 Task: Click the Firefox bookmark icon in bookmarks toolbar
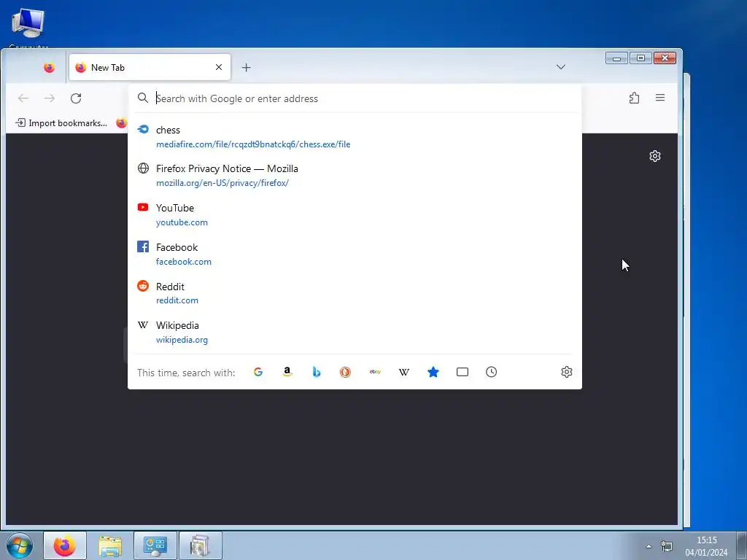(x=122, y=122)
